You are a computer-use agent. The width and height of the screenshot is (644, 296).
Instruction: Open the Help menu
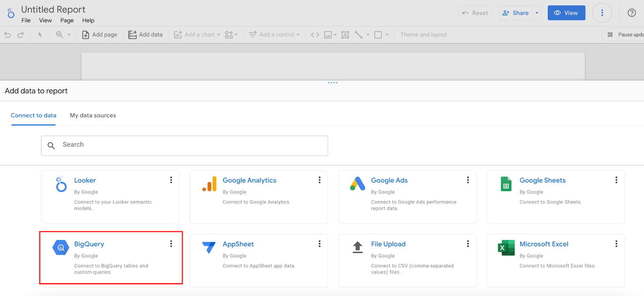88,20
